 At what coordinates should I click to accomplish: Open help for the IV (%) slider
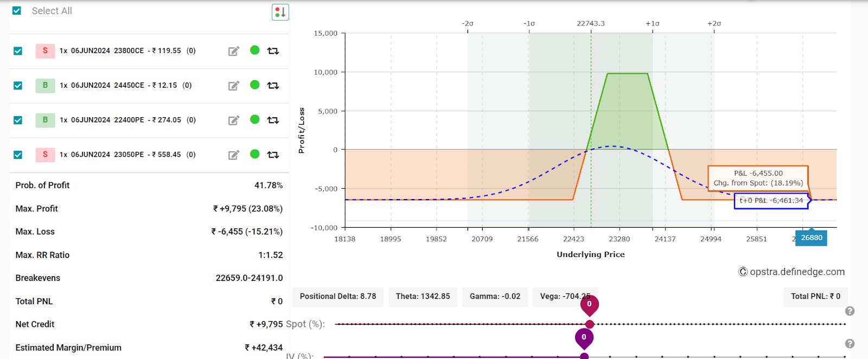tap(850, 344)
